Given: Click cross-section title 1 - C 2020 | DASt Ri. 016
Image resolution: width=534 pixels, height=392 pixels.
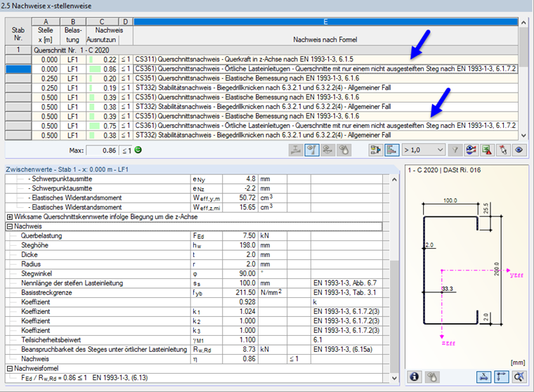Looking at the screenshot, I should pyautogui.click(x=444, y=170).
